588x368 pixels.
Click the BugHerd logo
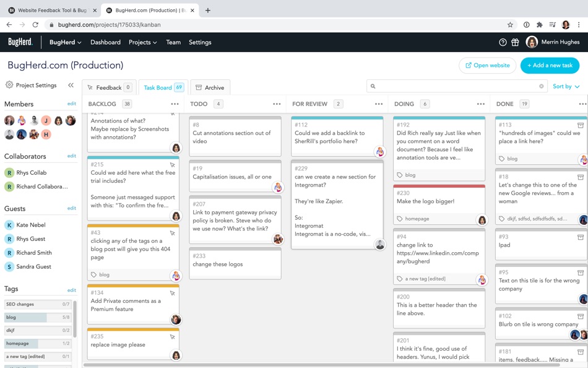tap(20, 42)
